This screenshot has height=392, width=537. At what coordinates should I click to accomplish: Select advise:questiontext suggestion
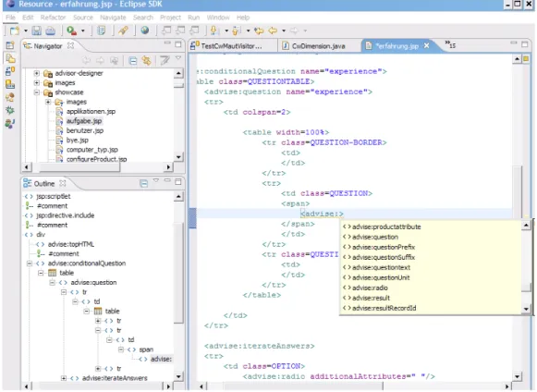tap(381, 267)
